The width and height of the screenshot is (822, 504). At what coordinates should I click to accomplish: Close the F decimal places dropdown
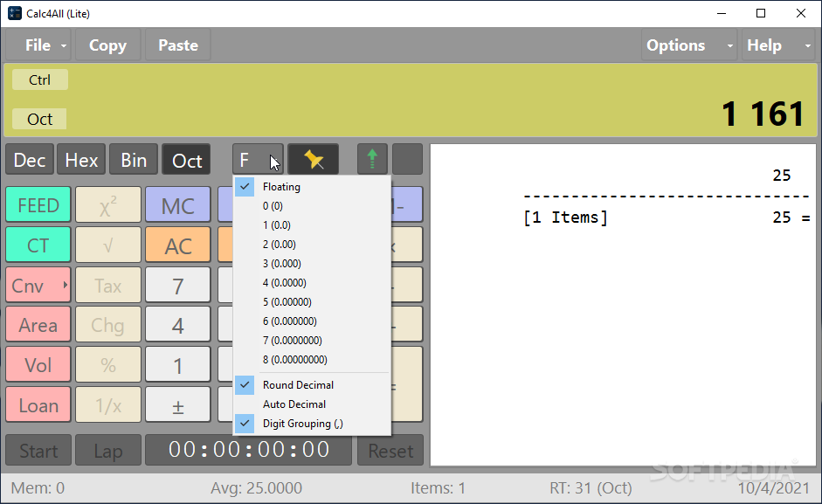(x=258, y=160)
